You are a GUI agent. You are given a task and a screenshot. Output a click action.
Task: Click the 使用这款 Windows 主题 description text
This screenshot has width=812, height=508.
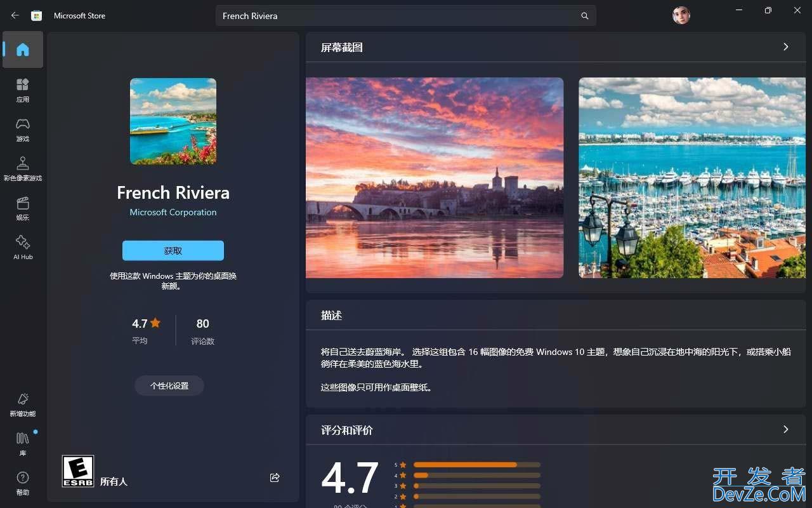[x=173, y=281]
